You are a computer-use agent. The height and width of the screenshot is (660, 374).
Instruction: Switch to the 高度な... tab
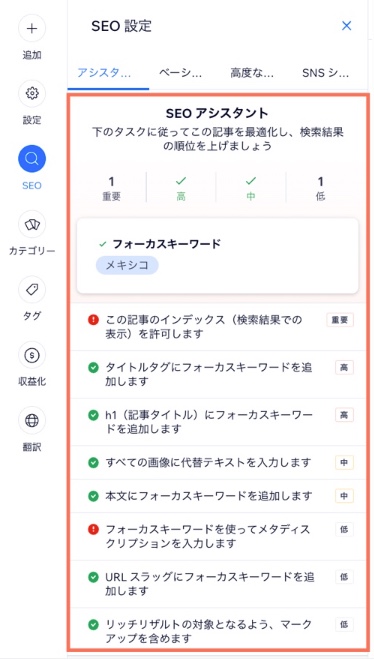[252, 73]
